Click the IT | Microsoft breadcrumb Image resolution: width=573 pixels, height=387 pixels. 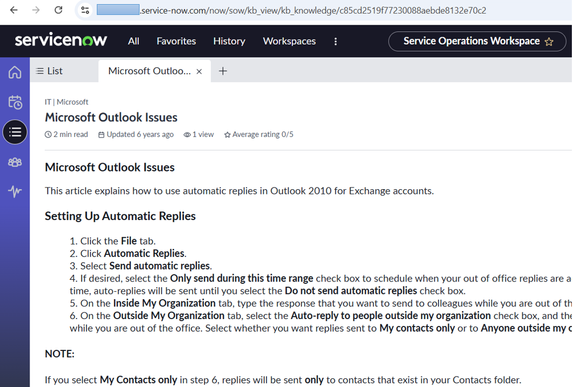point(67,102)
